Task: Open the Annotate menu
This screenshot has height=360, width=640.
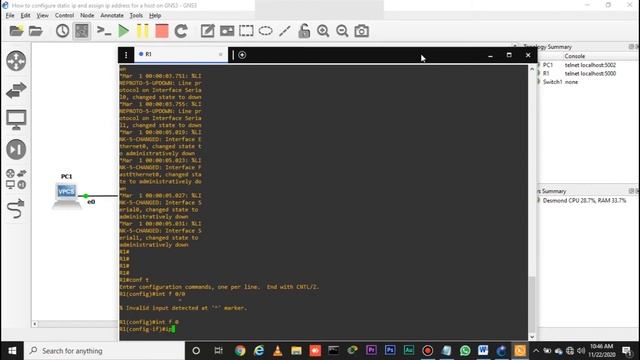Action: coord(112,16)
